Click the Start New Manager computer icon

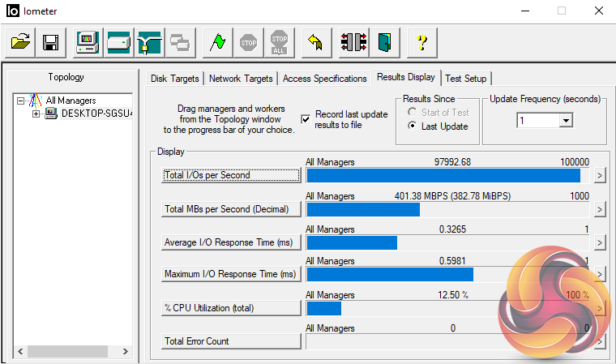coord(88,42)
